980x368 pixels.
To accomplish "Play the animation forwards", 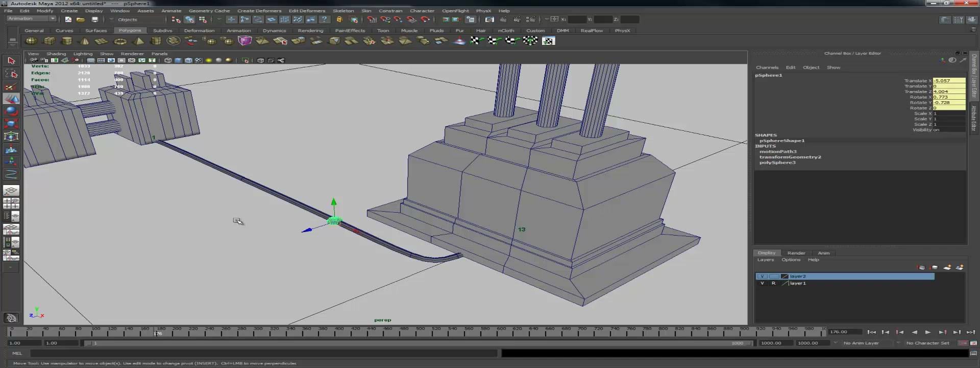I will [928, 332].
